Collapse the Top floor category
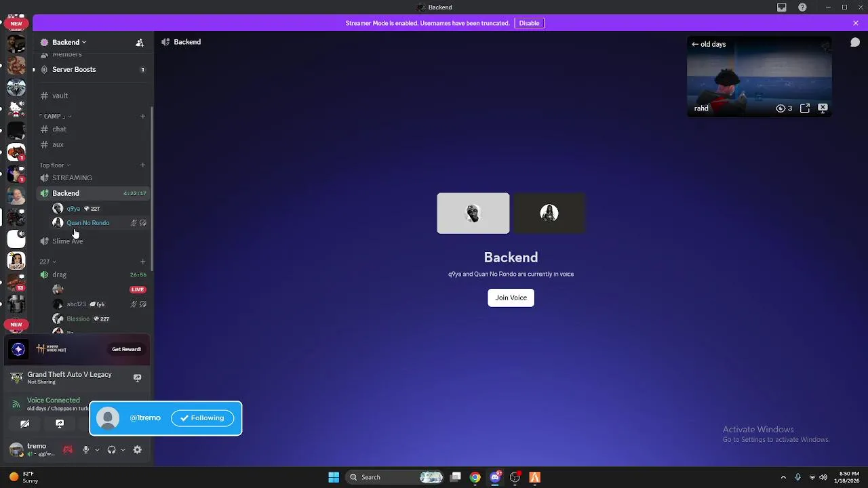This screenshot has width=868, height=488. coord(55,165)
